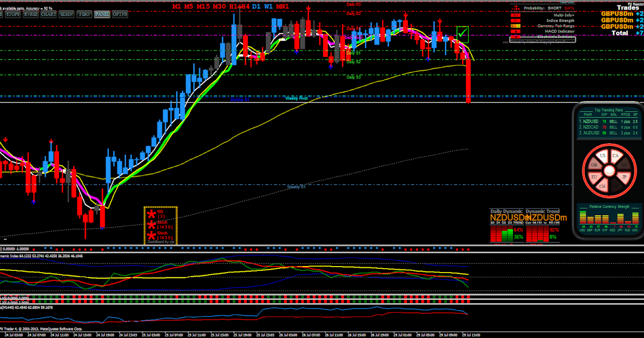Image resolution: width=644 pixels, height=338 pixels.
Task: Select NZDUSD row in Top Trending Pairs
Action: coord(609,121)
